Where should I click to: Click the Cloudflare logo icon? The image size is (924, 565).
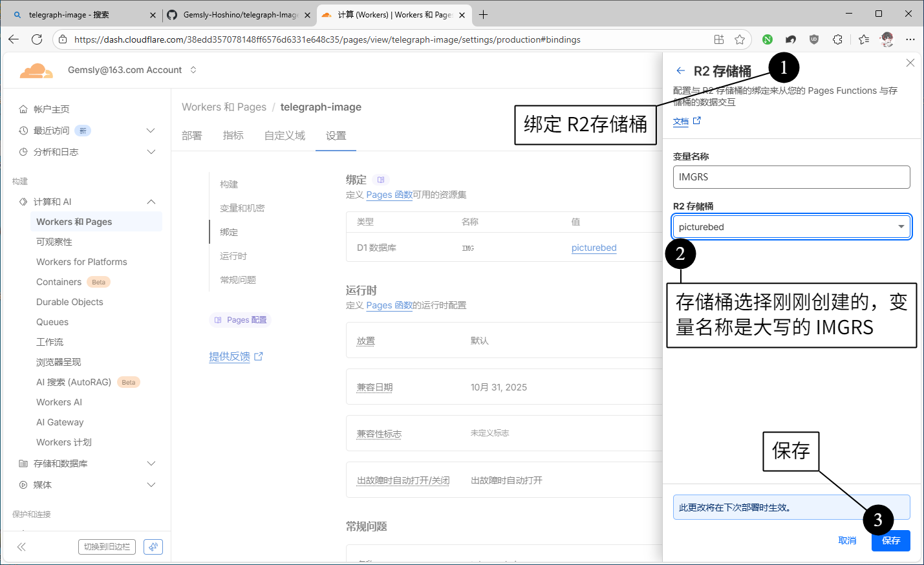36,70
